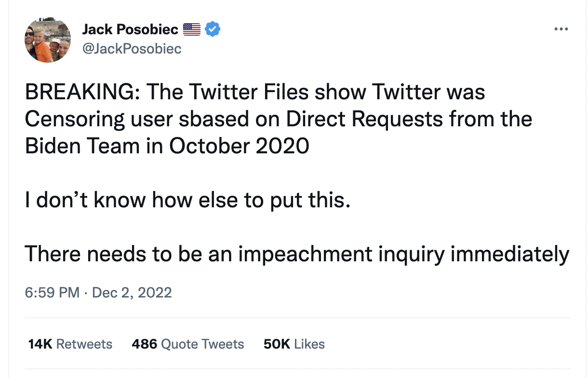
Task: Click the US flag emoji beside name
Action: 192,30
